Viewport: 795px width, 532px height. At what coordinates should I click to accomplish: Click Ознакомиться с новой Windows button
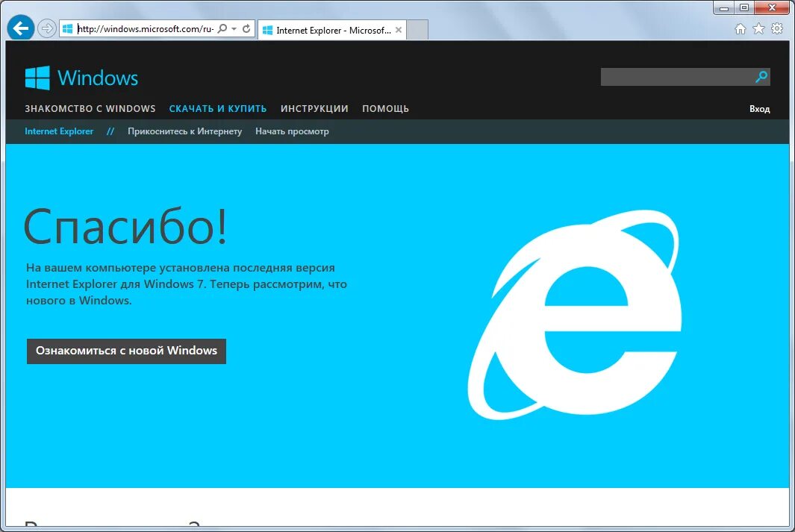pos(126,351)
